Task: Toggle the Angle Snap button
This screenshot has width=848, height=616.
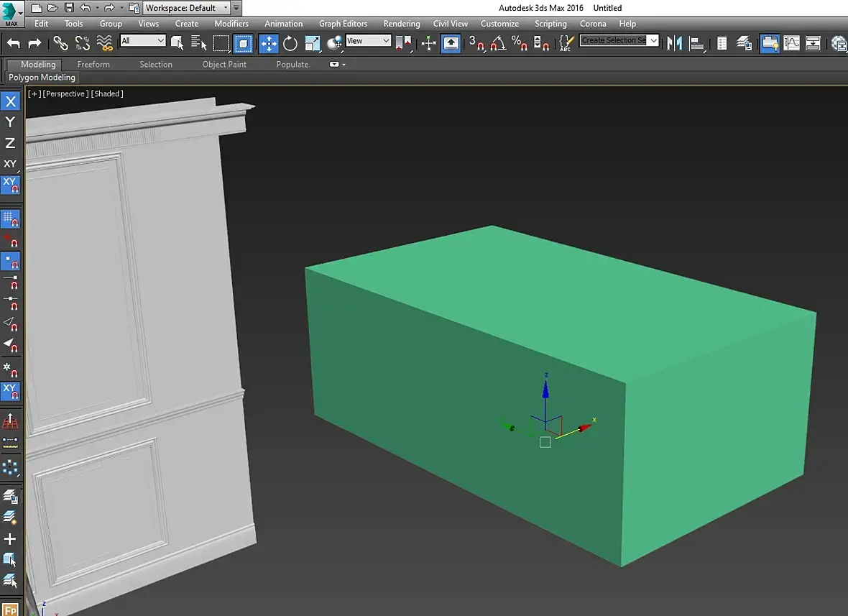Action: (498, 43)
